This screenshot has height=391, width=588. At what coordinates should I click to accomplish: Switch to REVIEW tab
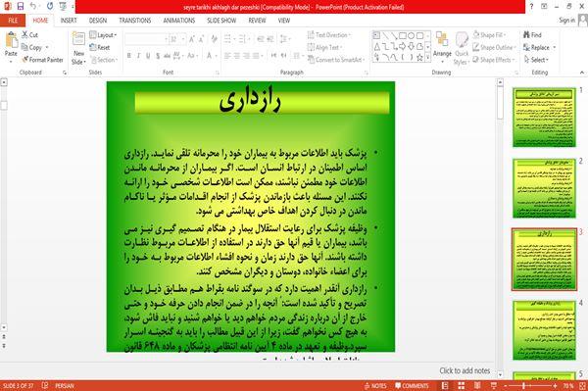[x=257, y=21]
